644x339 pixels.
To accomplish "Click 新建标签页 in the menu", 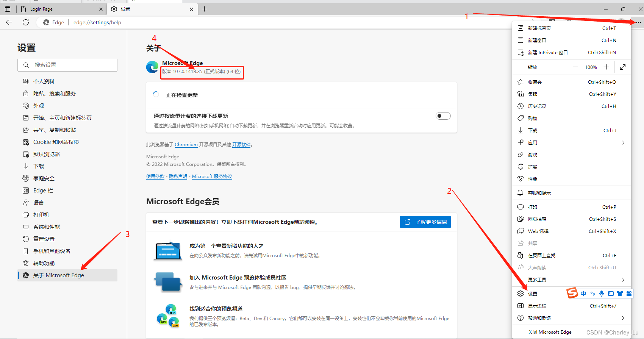I will 572,28.
